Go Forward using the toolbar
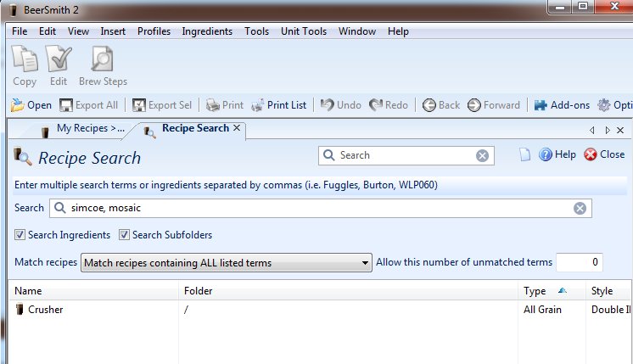This screenshot has width=633, height=364. [493, 105]
